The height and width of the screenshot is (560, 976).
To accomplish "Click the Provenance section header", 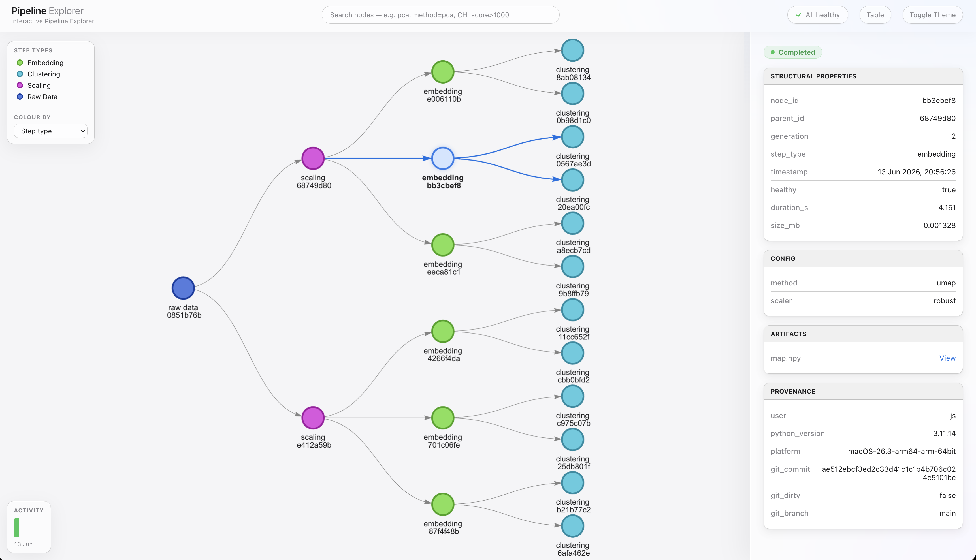I will point(863,391).
